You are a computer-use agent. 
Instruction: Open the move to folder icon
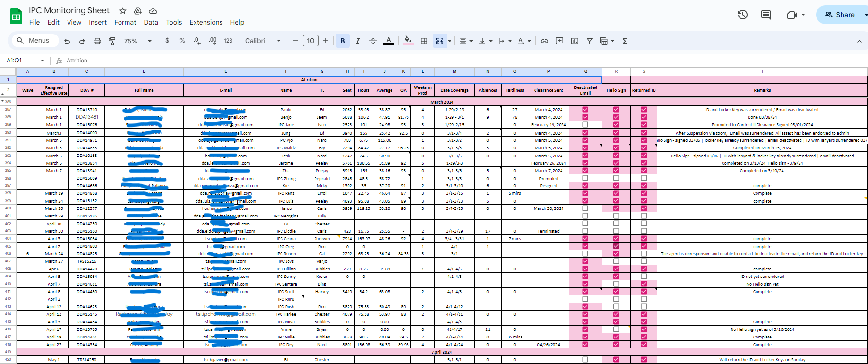point(138,11)
